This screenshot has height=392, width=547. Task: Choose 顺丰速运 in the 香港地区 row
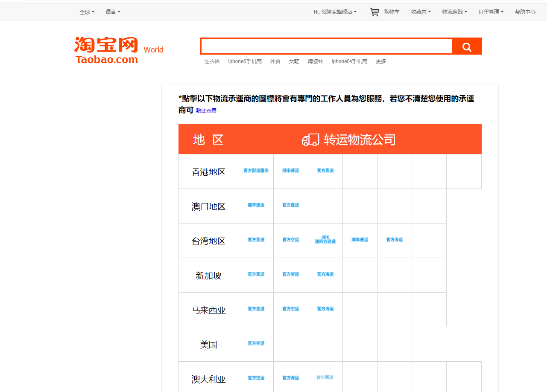click(291, 171)
